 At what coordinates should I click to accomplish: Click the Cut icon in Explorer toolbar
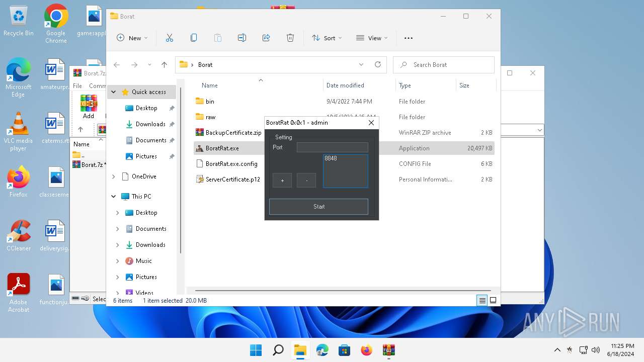click(x=170, y=38)
